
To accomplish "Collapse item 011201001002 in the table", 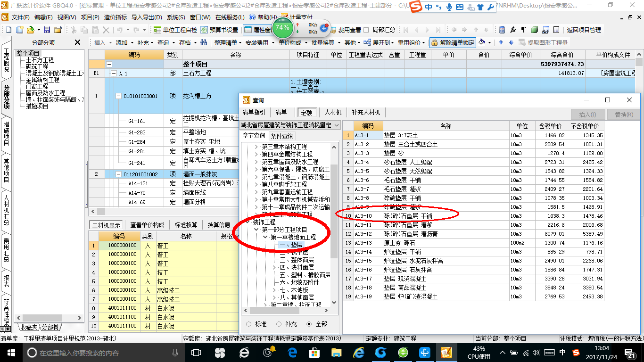I will point(118,174).
